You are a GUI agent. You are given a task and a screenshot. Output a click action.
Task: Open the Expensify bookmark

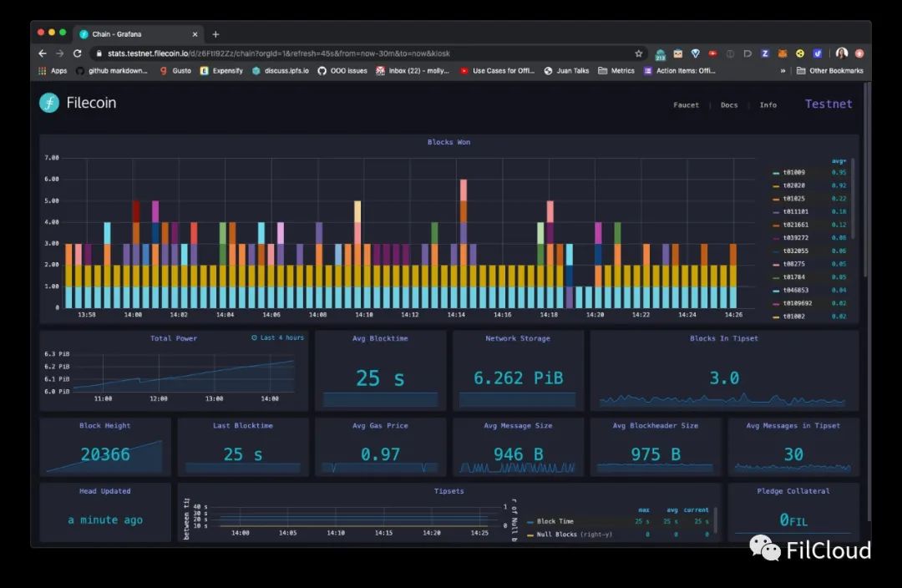tap(221, 71)
